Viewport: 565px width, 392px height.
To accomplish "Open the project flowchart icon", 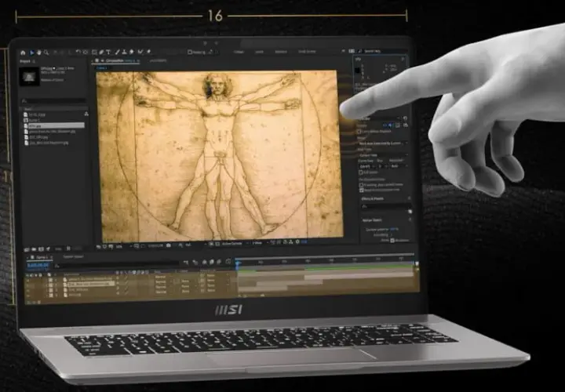I will coord(86,114).
